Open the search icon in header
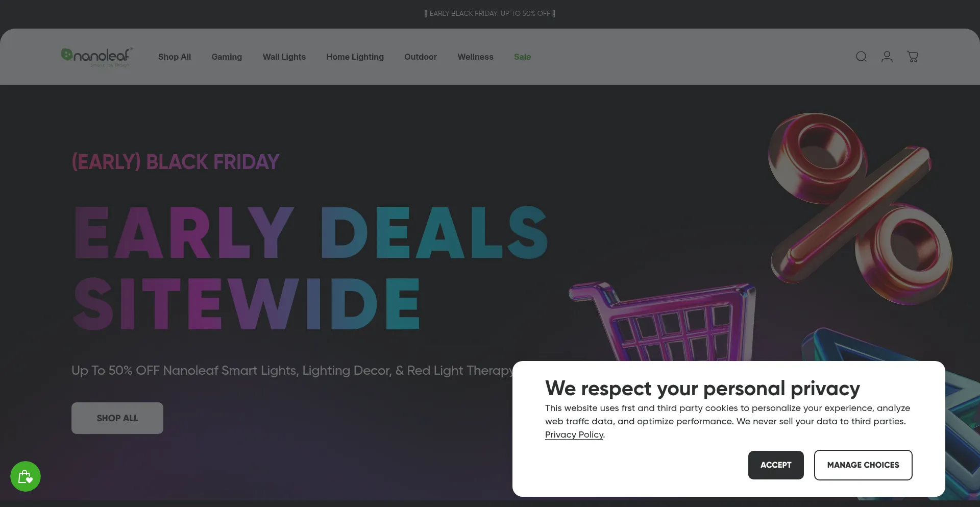This screenshot has height=507, width=980. coord(861,57)
